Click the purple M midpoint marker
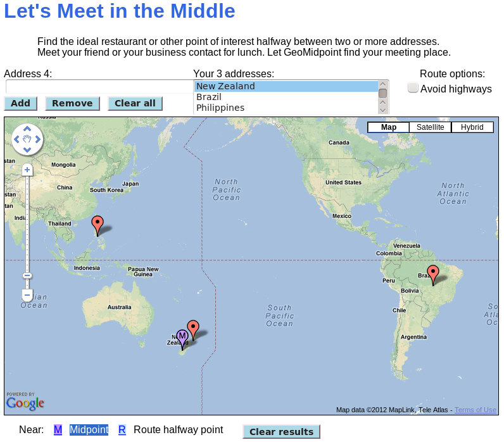The width and height of the screenshot is (504, 442). coord(182,337)
